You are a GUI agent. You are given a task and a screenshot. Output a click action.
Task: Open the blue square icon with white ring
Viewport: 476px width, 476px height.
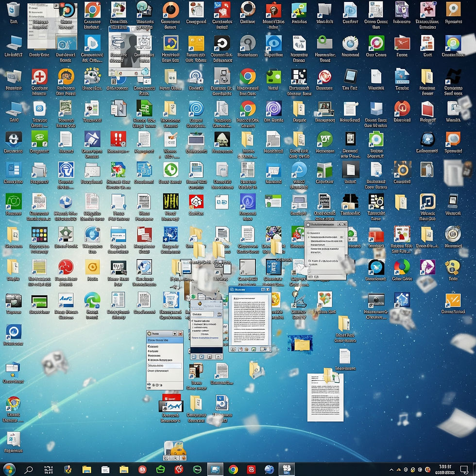coord(14,331)
